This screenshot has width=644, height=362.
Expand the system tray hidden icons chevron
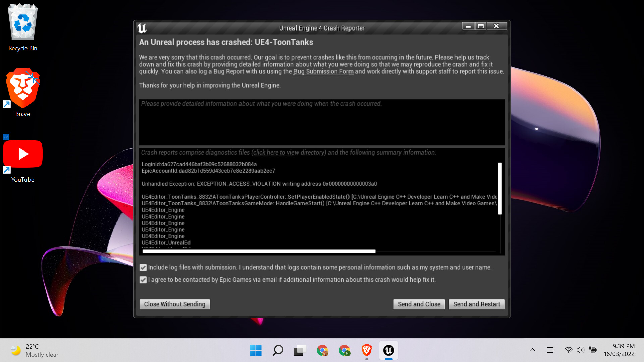click(x=532, y=350)
